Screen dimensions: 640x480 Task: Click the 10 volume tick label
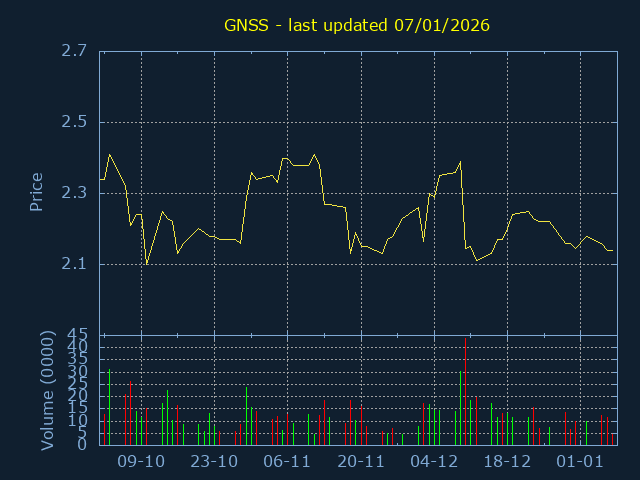(x=77, y=421)
